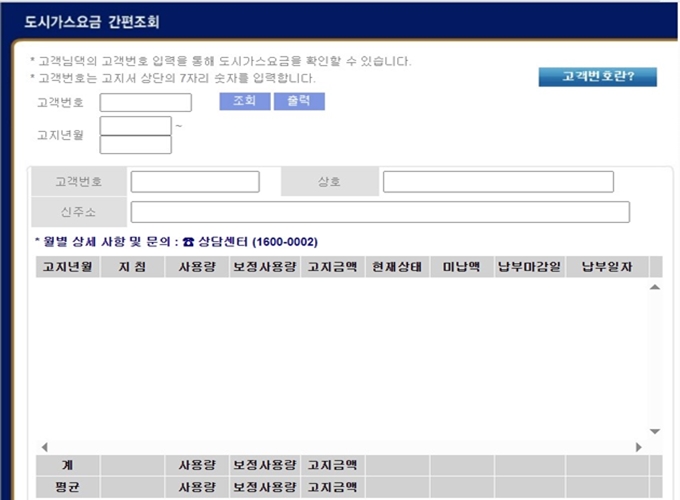Viewport: 680px width, 500px height.
Task: Click the 고지금액 column header in top header row
Action: click(x=333, y=267)
